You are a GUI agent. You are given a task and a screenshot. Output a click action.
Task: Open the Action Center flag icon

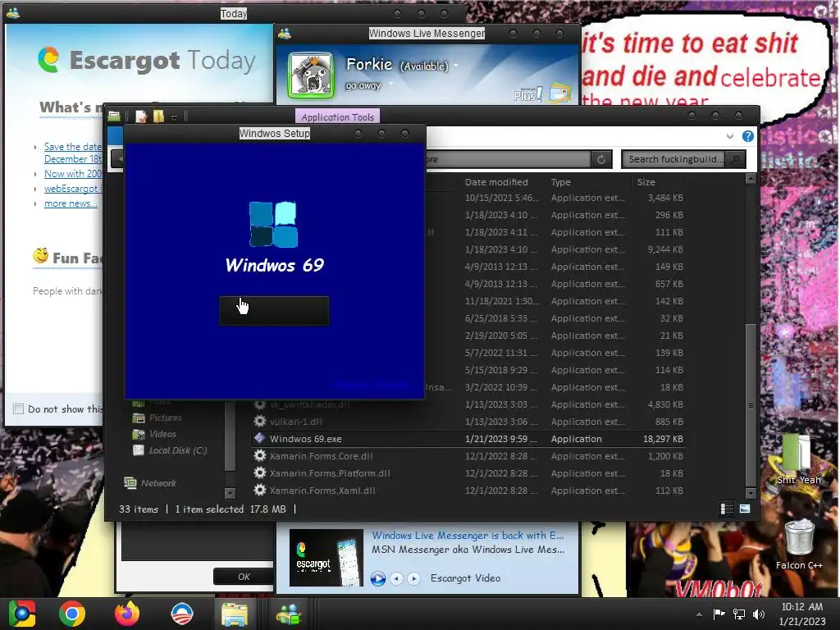pyautogui.click(x=719, y=614)
